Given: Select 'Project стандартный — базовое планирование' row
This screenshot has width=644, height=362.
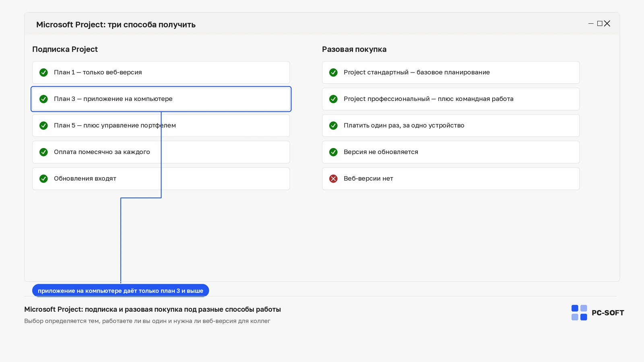Looking at the screenshot, I should (x=451, y=72).
